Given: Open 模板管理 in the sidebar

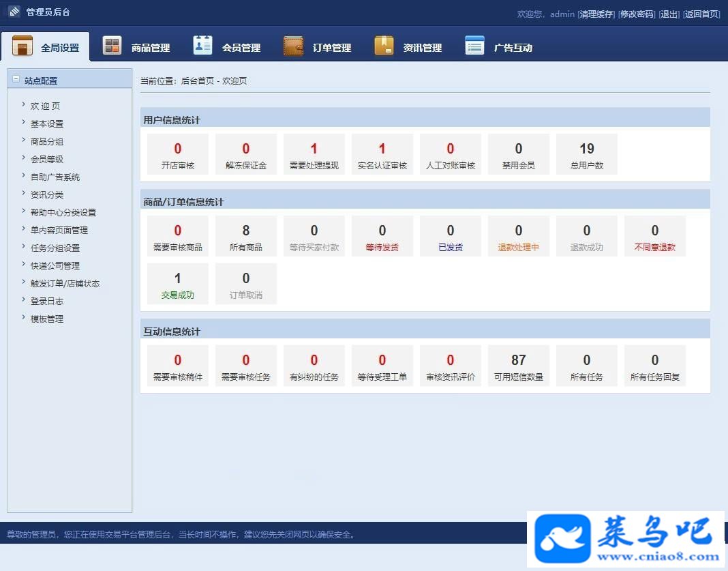Looking at the screenshot, I should [x=47, y=319].
